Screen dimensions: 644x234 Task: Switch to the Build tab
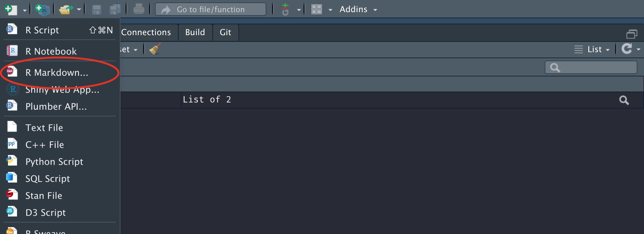195,32
